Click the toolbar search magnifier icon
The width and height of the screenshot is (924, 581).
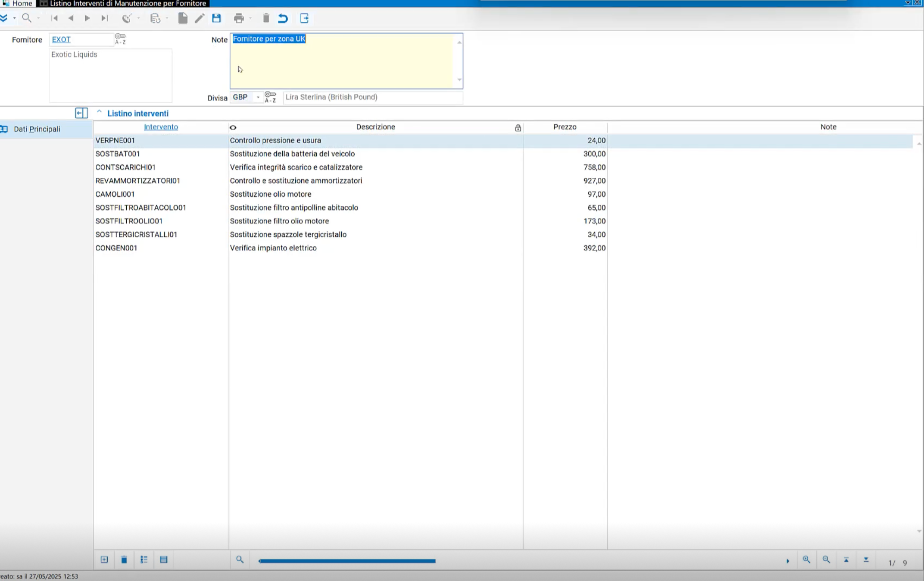(x=27, y=18)
